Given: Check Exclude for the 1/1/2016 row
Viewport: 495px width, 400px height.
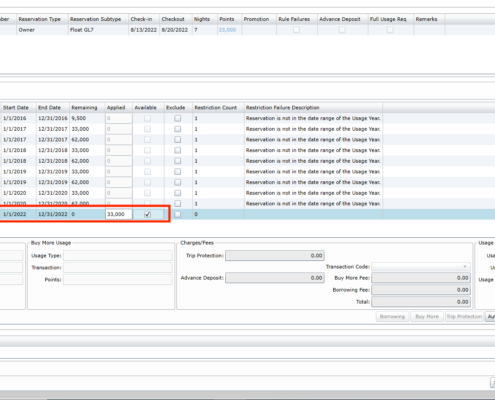Looking at the screenshot, I should (178, 118).
